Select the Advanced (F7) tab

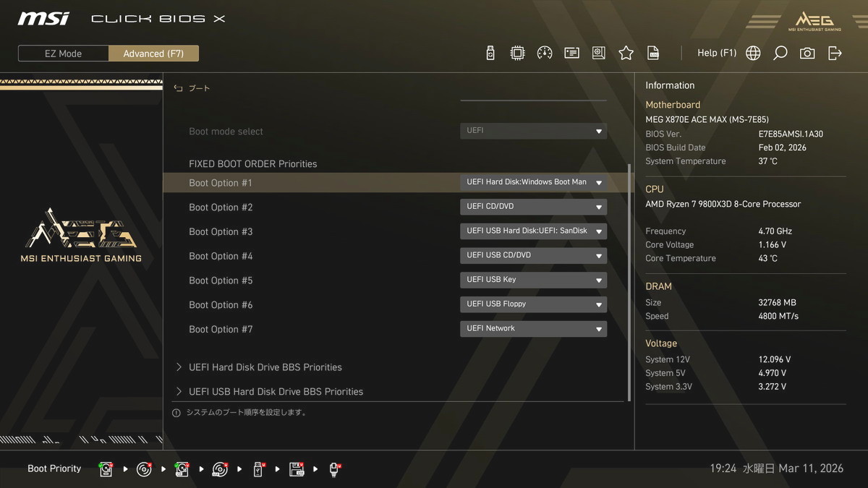tap(153, 53)
